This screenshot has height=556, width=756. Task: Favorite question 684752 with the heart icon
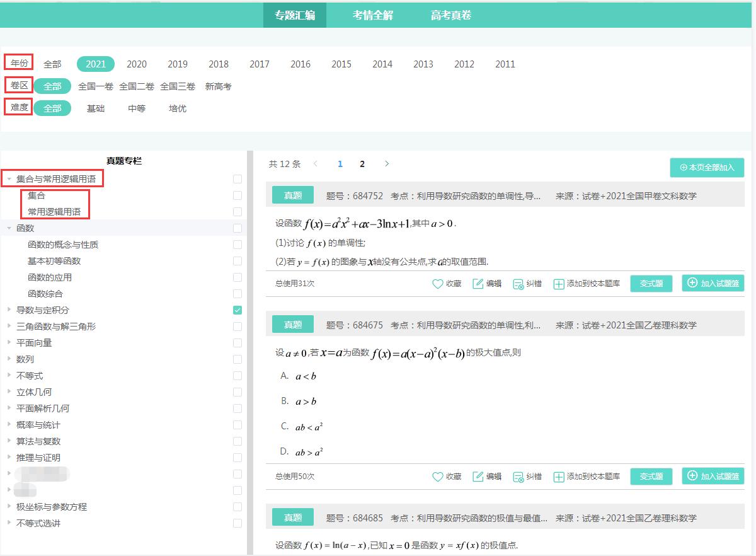coord(438,283)
